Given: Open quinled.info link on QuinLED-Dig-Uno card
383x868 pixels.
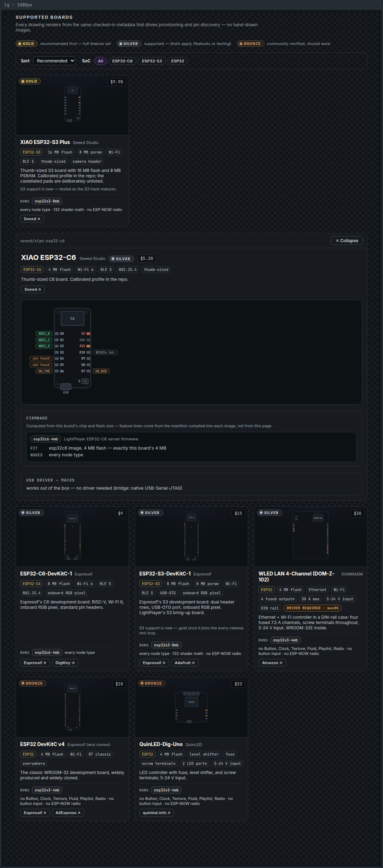Looking at the screenshot, I should pyautogui.click(x=156, y=813).
